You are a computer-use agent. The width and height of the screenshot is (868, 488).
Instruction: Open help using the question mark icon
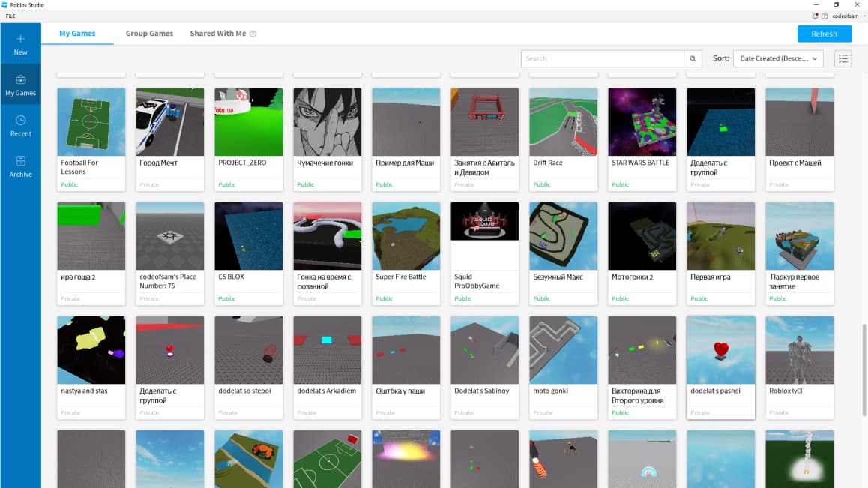(825, 16)
